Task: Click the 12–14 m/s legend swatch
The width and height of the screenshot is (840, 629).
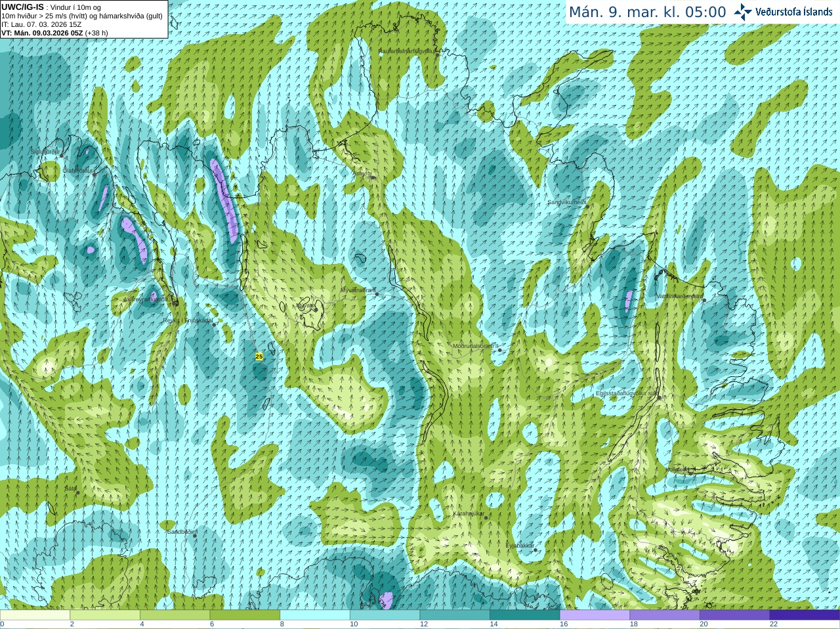Action: coord(455,615)
